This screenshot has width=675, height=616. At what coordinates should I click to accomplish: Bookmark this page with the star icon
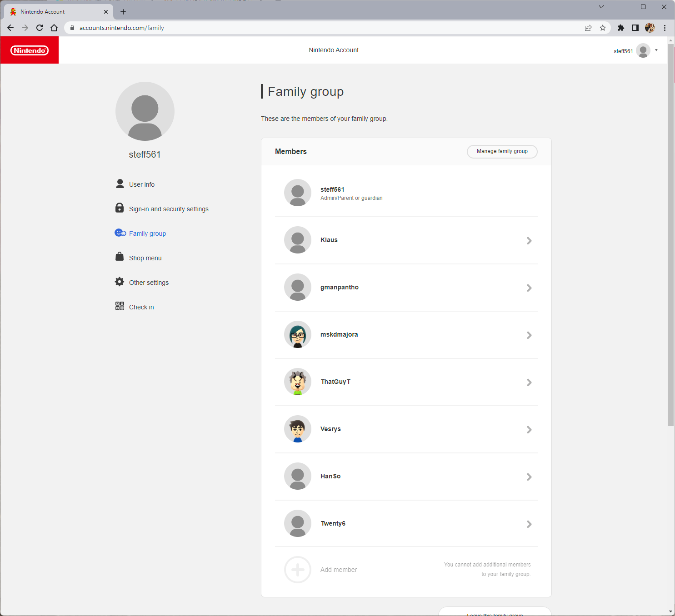[603, 28]
